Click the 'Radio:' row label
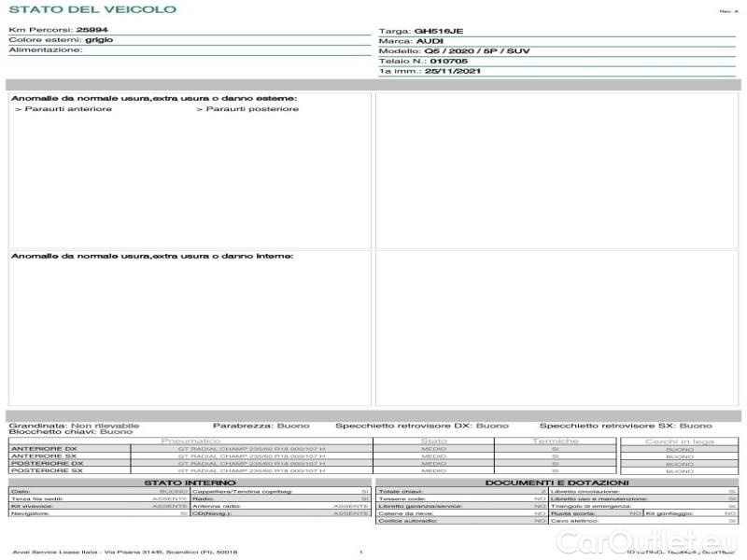Image resolution: width=747 pixels, height=560 pixels. pos(203,498)
